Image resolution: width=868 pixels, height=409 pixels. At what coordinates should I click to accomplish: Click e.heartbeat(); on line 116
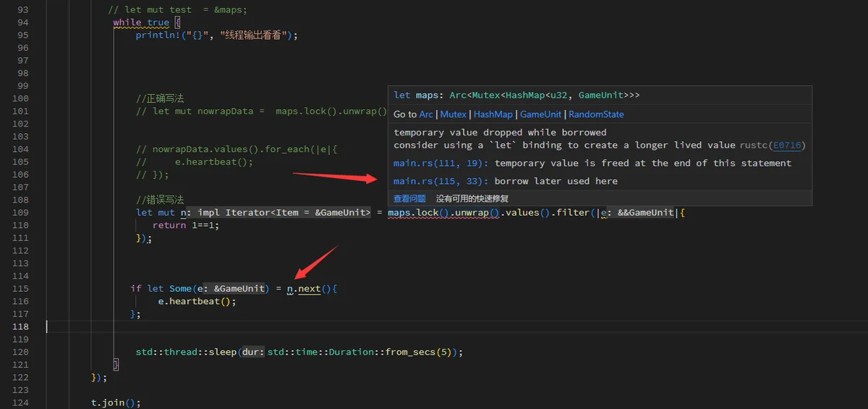pyautogui.click(x=197, y=301)
